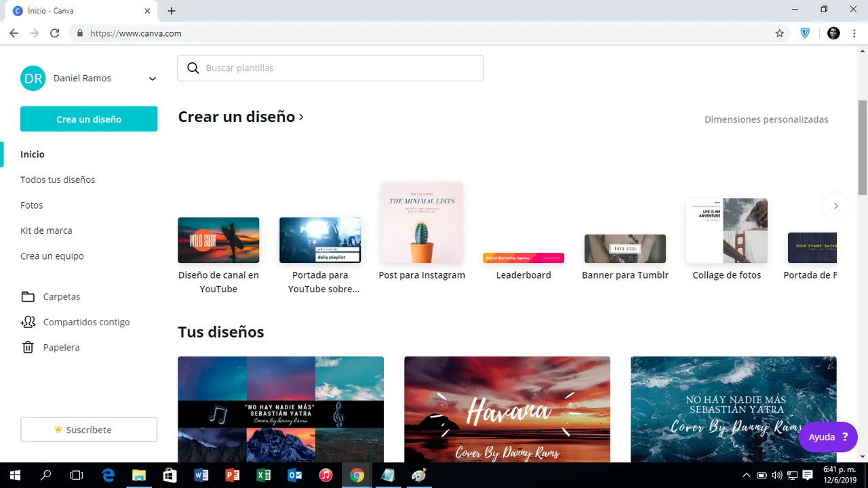Advance the template carousel with the right arrow
868x488 pixels.
[x=835, y=205]
